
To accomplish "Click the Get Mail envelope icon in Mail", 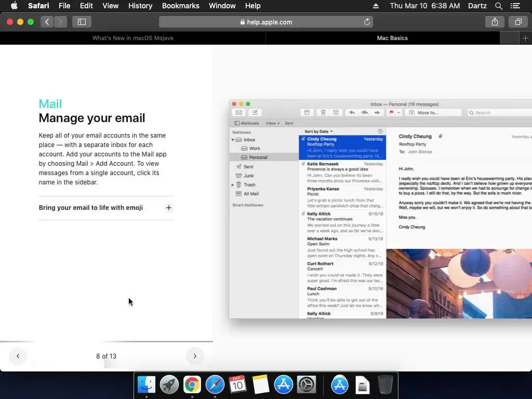I will pos(239,113).
